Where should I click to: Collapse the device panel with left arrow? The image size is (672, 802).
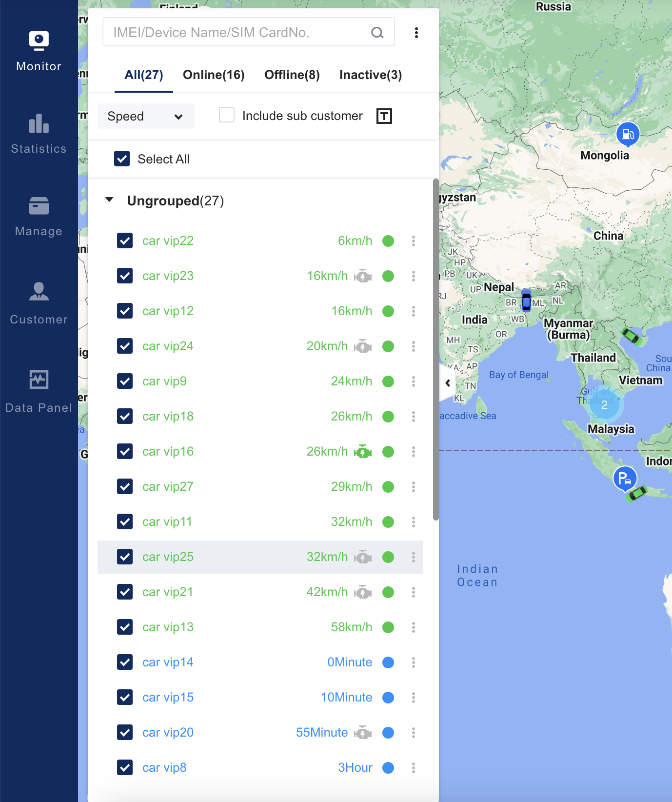[x=448, y=383]
